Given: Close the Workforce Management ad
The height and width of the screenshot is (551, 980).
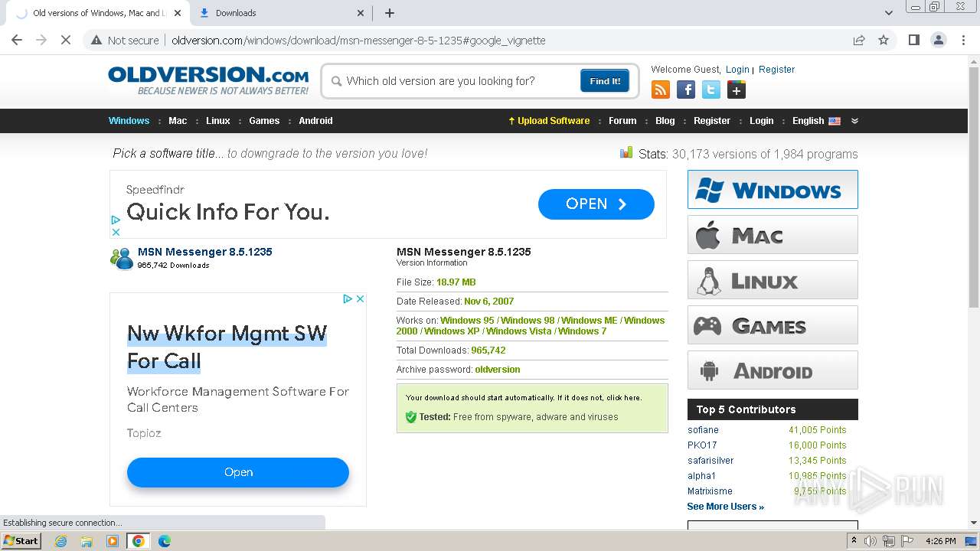Looking at the screenshot, I should tap(361, 298).
